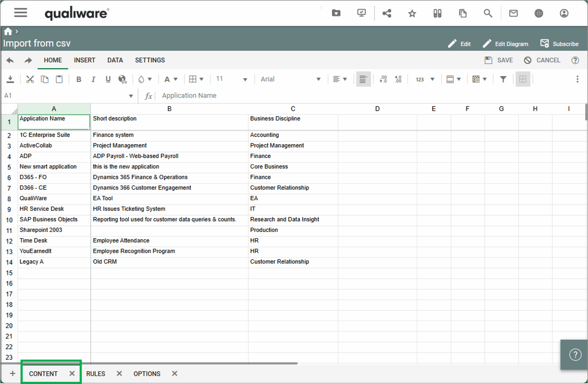
Task: Mark page as favorite with star icon
Action: [x=412, y=13]
